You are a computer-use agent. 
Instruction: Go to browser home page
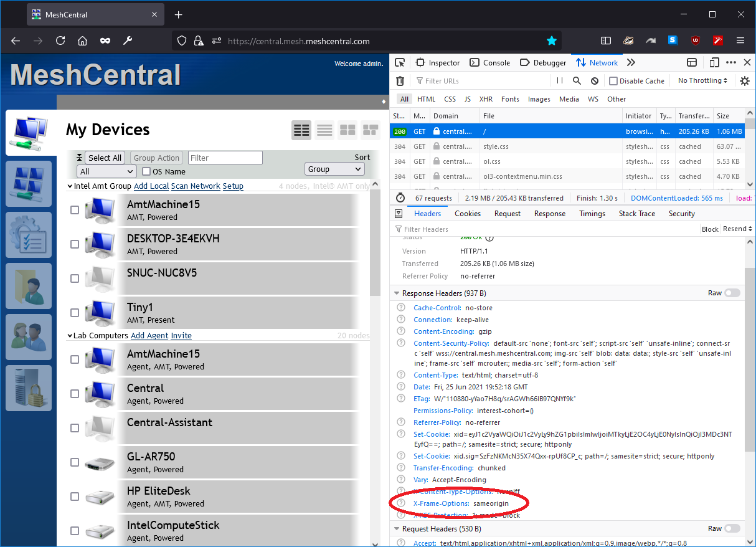tap(82, 40)
